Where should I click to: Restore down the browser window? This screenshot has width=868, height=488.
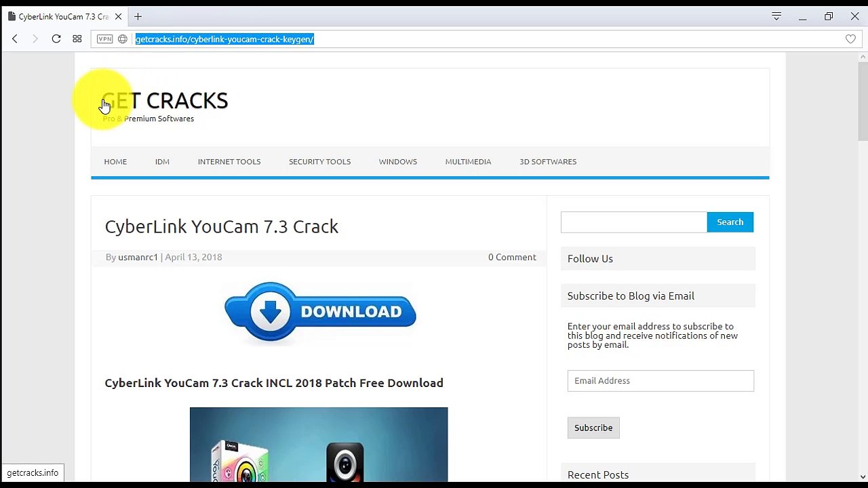(x=829, y=16)
